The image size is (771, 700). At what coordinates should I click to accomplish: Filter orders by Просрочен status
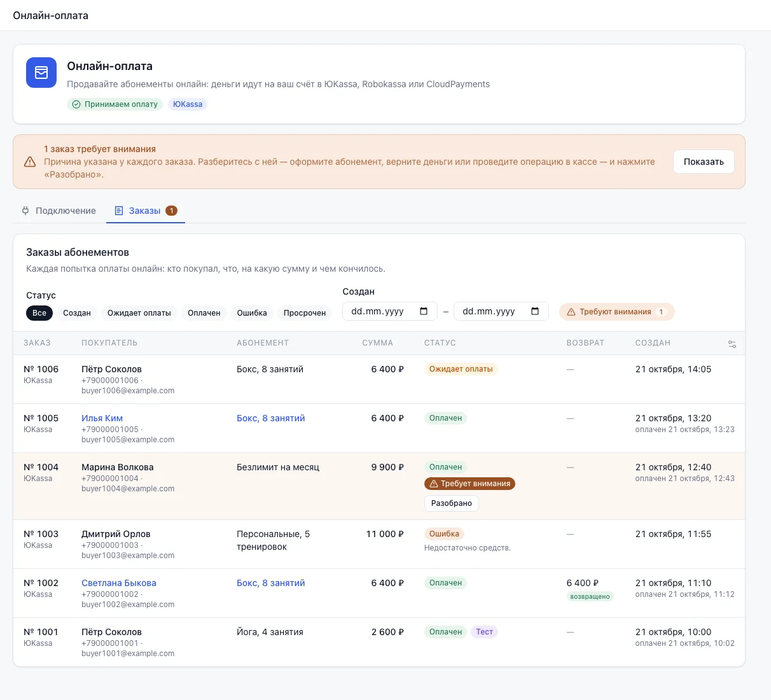[x=305, y=313]
